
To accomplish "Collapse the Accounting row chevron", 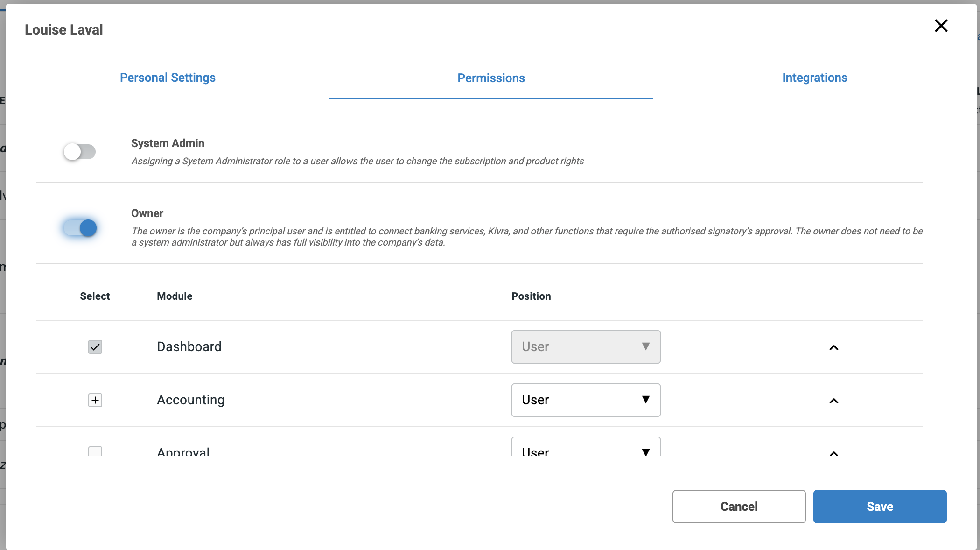I will [x=833, y=401].
